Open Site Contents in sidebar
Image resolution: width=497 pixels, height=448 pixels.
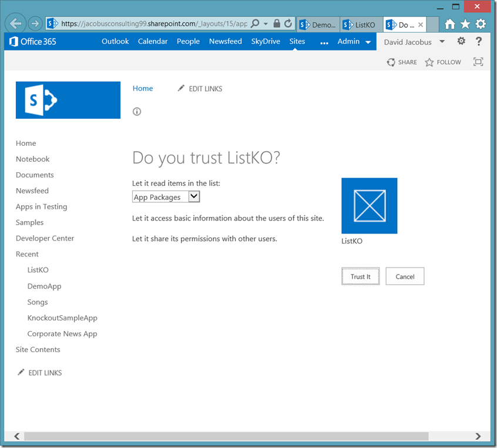coord(38,349)
